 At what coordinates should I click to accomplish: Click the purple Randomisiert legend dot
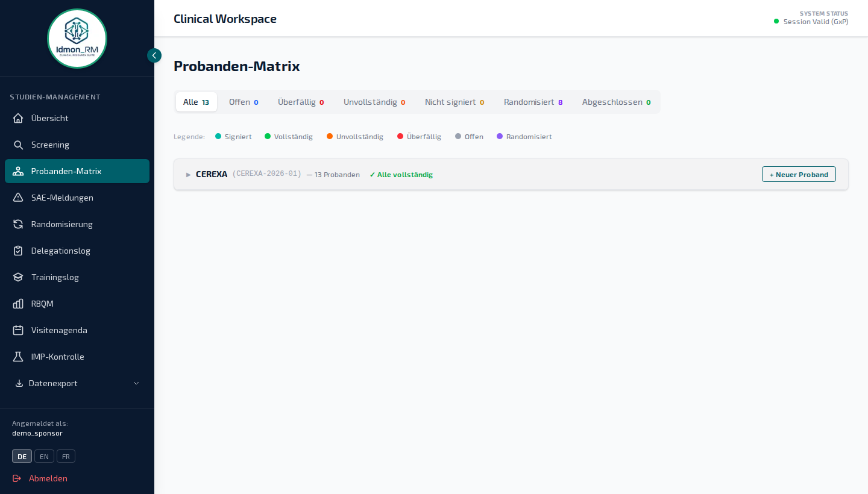[x=500, y=136]
